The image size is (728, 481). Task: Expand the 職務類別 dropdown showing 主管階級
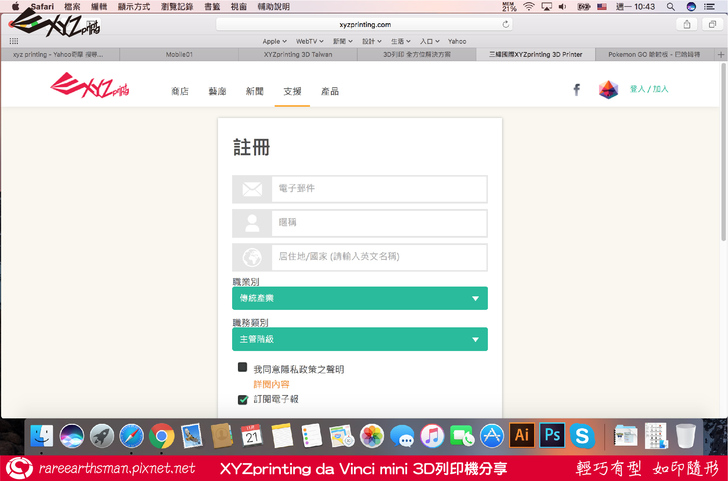[x=360, y=339]
